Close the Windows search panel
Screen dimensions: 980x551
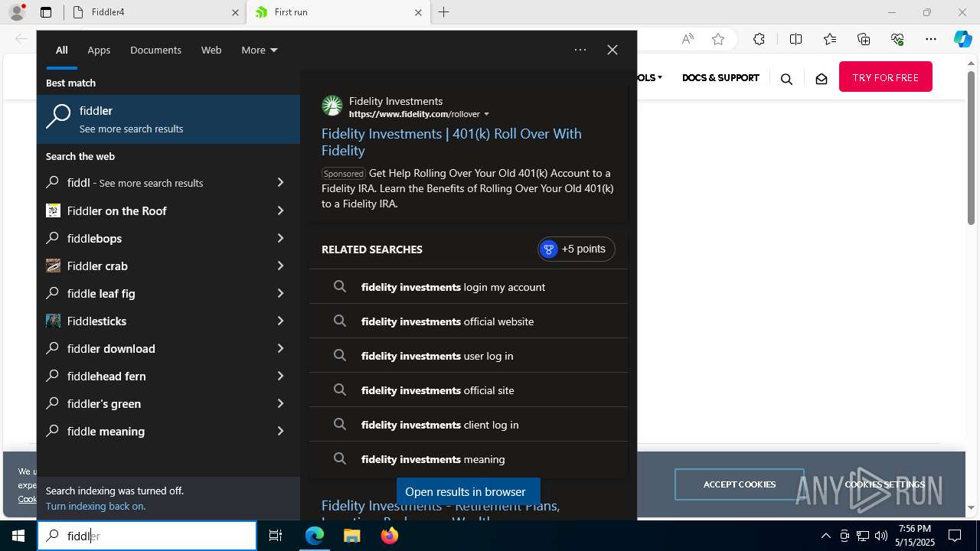point(612,50)
